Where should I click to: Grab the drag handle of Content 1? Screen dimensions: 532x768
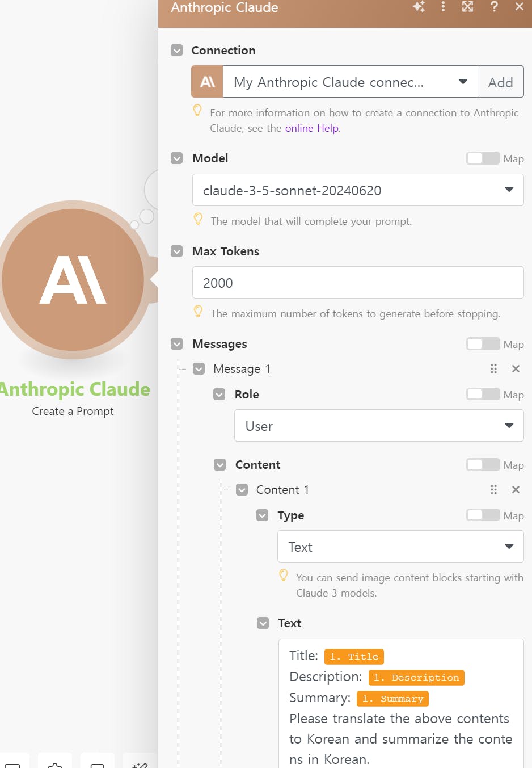[x=493, y=490]
